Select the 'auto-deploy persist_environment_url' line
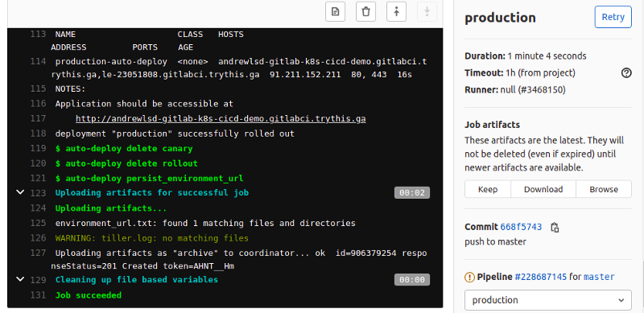 point(149,179)
